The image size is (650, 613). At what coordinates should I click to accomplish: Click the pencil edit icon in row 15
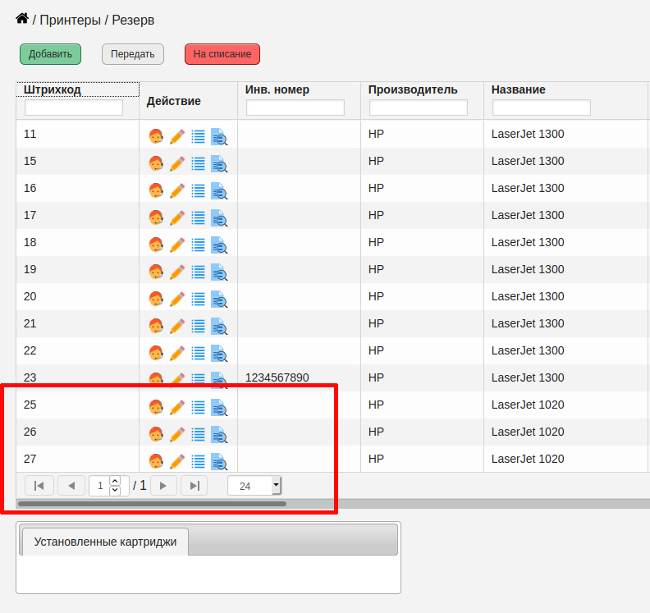pos(177,164)
